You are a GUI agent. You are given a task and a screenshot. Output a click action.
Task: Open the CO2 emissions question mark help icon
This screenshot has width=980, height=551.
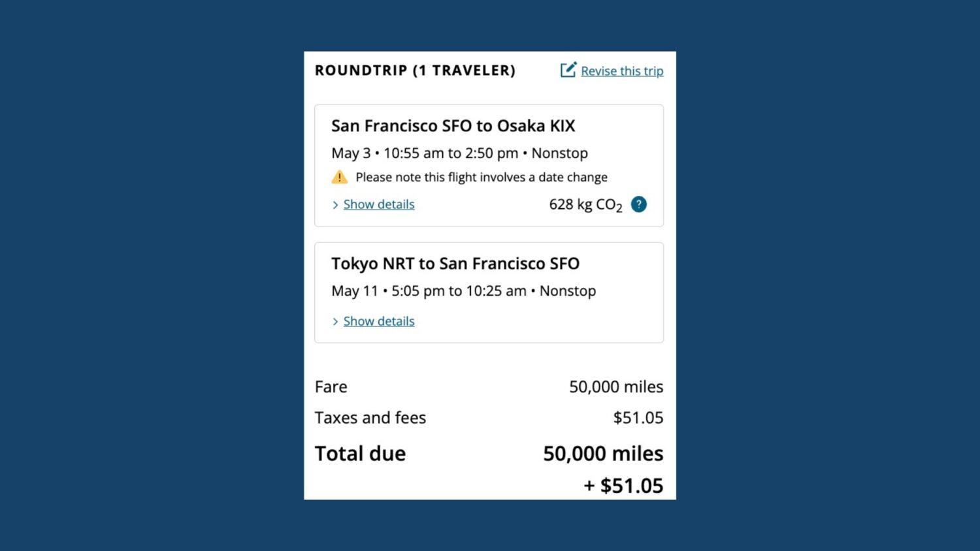[638, 204]
